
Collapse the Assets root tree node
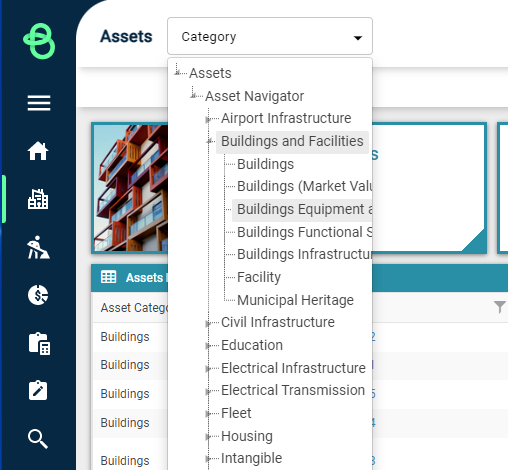(178, 72)
